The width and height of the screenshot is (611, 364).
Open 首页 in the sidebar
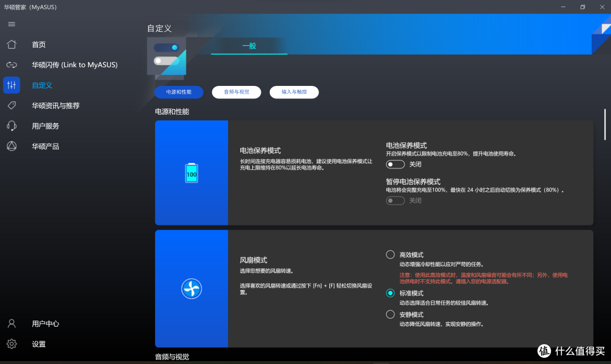pyautogui.click(x=38, y=45)
